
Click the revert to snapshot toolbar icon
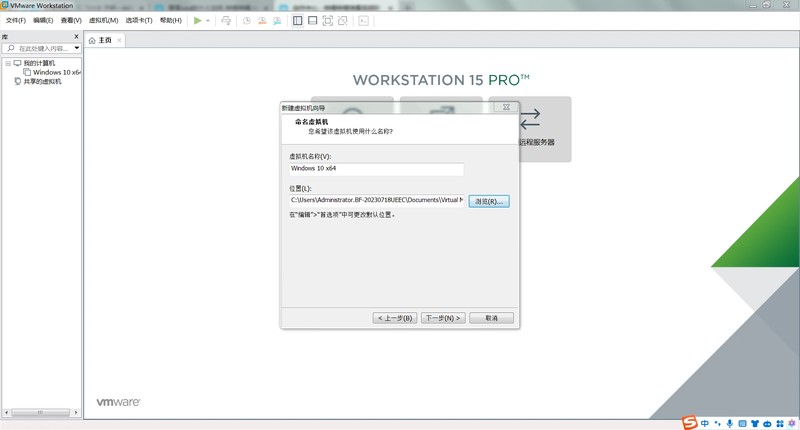[x=262, y=20]
